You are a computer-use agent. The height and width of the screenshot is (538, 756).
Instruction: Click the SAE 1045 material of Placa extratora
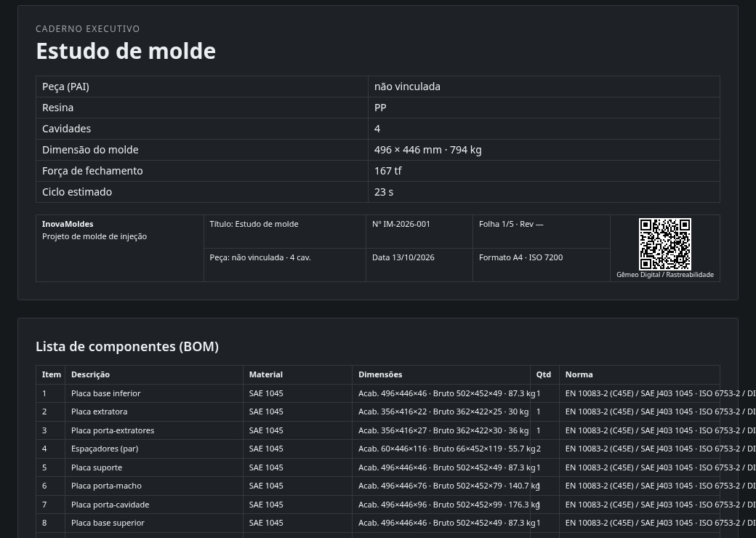pyautogui.click(x=266, y=411)
